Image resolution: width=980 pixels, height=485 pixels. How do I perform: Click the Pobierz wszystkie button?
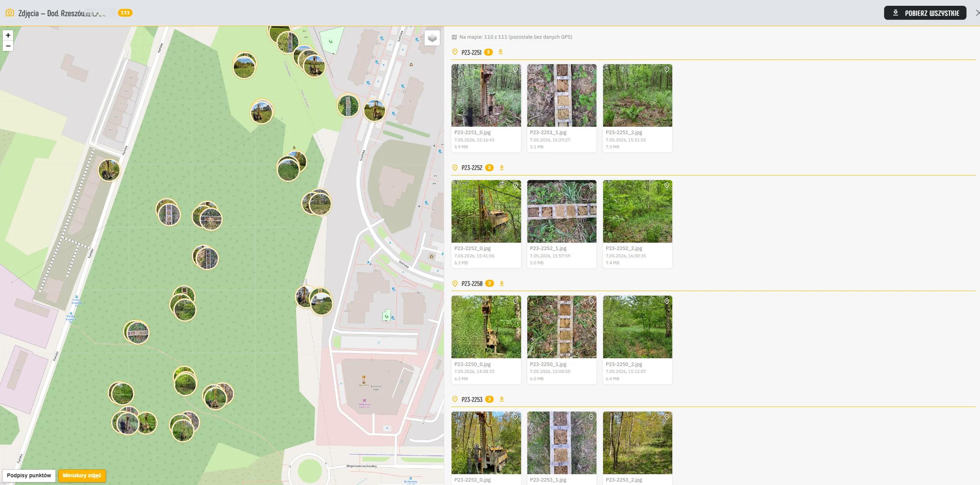click(925, 13)
